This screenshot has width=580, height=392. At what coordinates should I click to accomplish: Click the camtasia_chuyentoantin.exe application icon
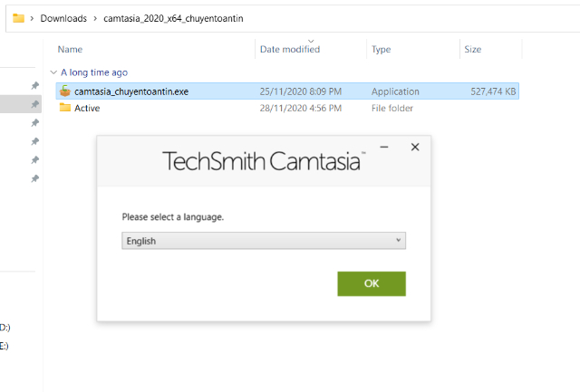(x=64, y=91)
